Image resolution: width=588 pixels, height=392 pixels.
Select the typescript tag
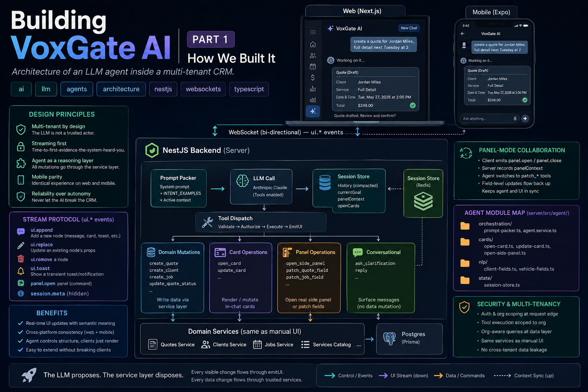[x=249, y=89]
